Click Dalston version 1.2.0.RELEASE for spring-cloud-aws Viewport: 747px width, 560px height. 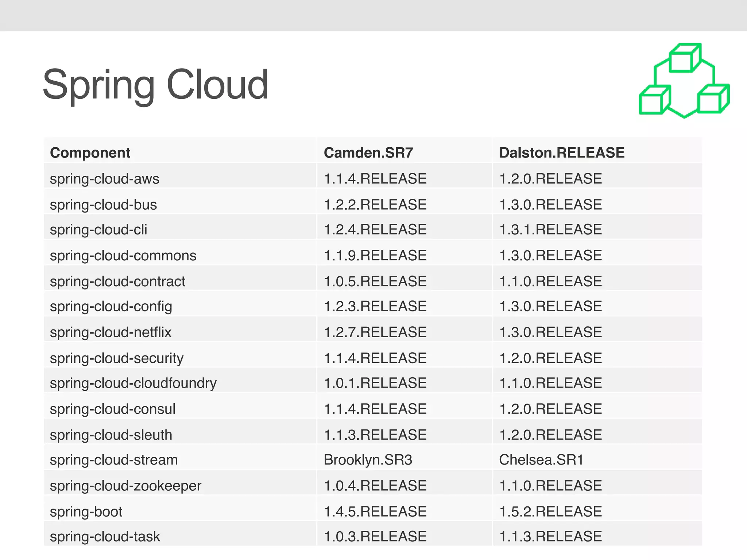pyautogui.click(x=550, y=179)
